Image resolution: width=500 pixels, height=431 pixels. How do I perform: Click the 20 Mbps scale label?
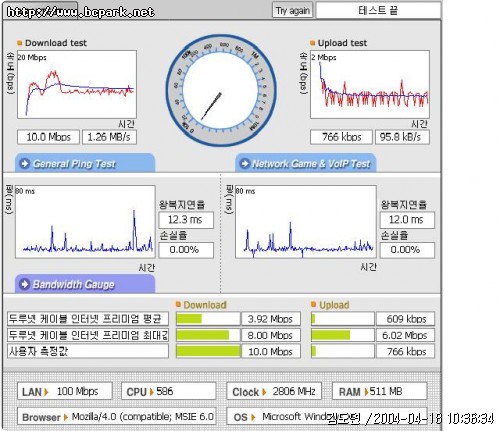32,57
